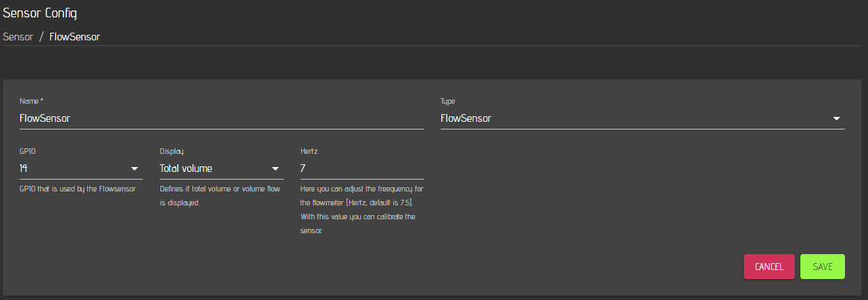Click into the Name input field
Viewport: 868px width, 300px height.
(222, 118)
